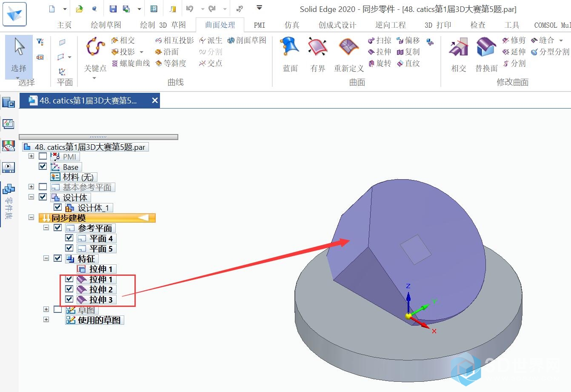Click the 等斜度 isocline tool

(171, 63)
